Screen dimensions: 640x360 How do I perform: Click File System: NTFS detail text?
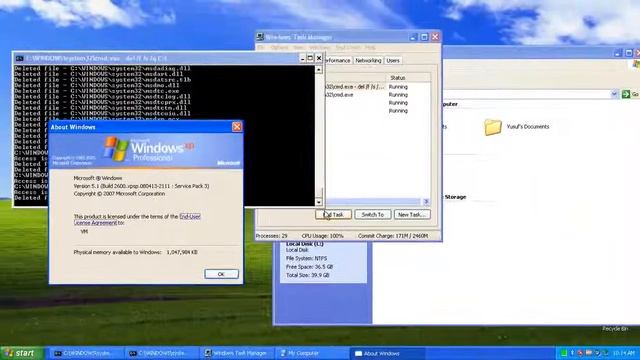coord(306,258)
